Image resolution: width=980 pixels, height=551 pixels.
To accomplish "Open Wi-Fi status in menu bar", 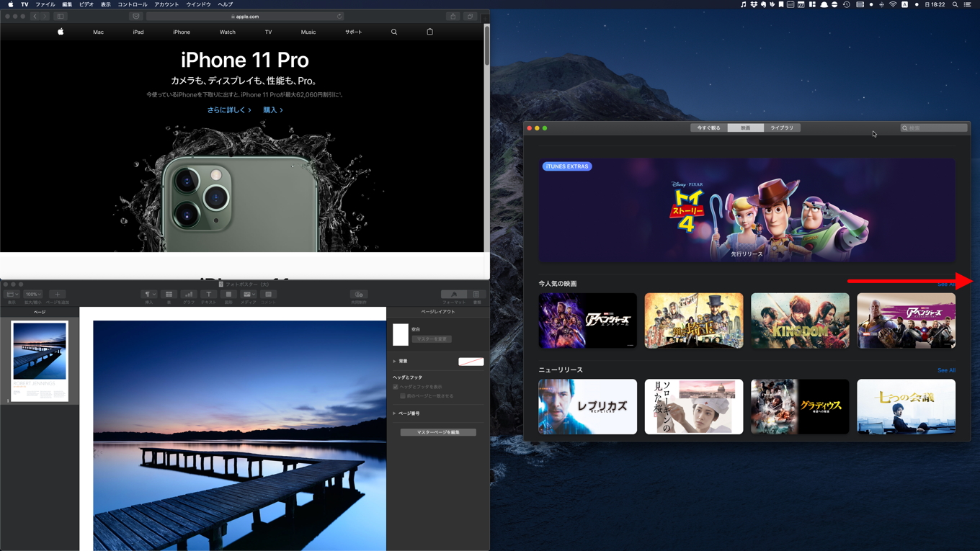I will 893,4.
